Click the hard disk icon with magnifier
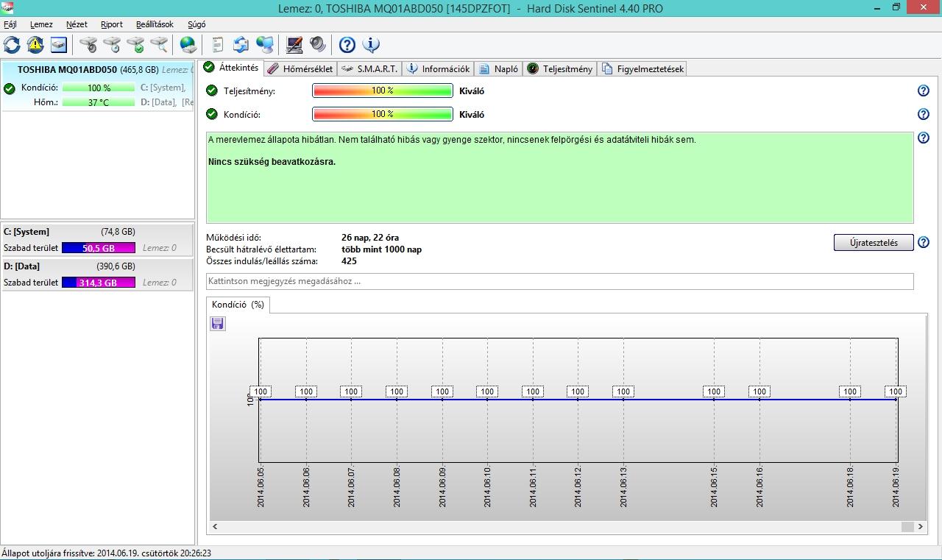Screen dimensions: 942x560 159,45
